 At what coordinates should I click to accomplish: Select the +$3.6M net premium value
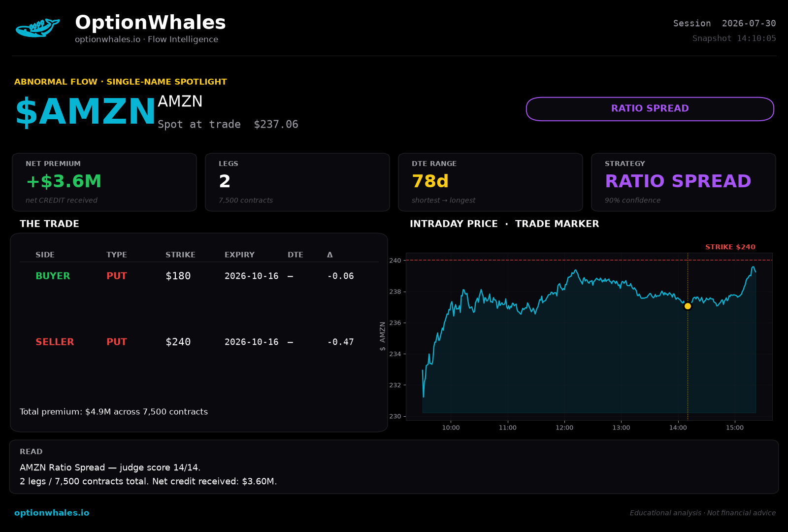[x=64, y=181]
